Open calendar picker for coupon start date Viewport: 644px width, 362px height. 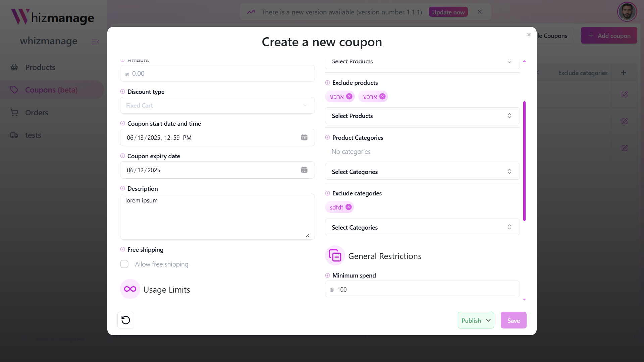coord(304,137)
